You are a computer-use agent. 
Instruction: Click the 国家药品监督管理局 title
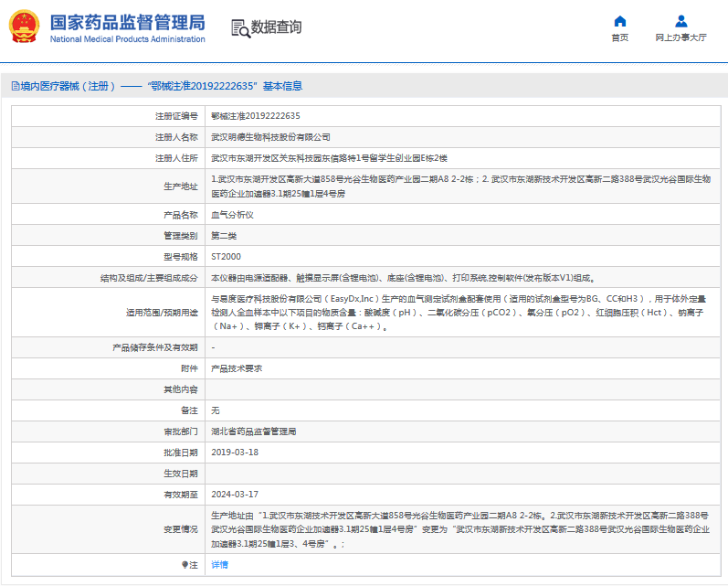click(x=128, y=22)
